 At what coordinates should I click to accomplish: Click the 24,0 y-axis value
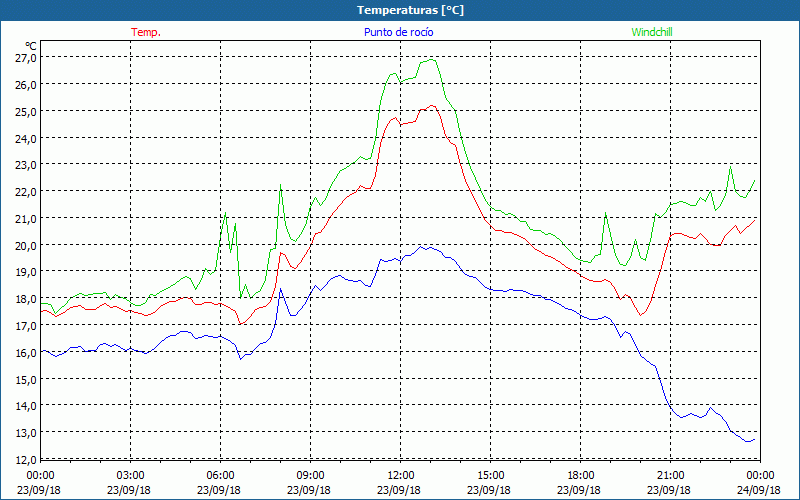(x=26, y=138)
